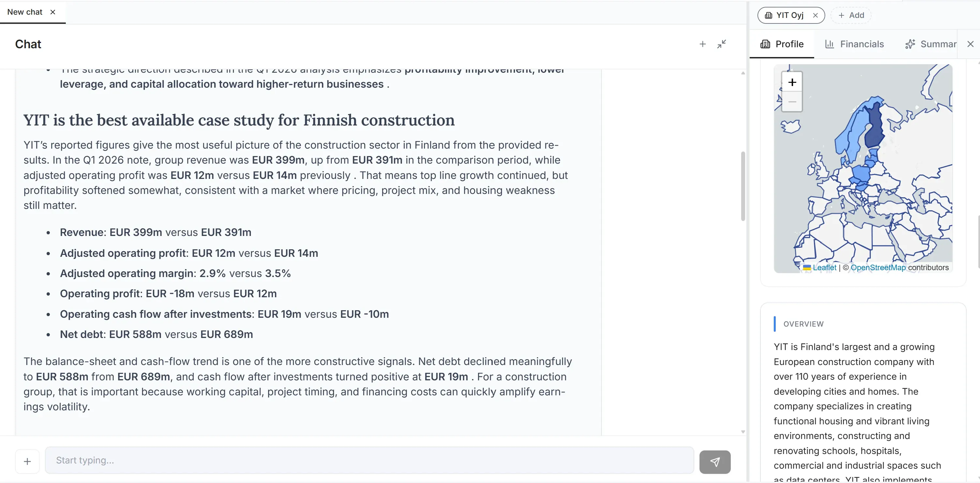This screenshot has height=483, width=980.
Task: Collapse the chat panel with arrows icon
Action: [722, 44]
